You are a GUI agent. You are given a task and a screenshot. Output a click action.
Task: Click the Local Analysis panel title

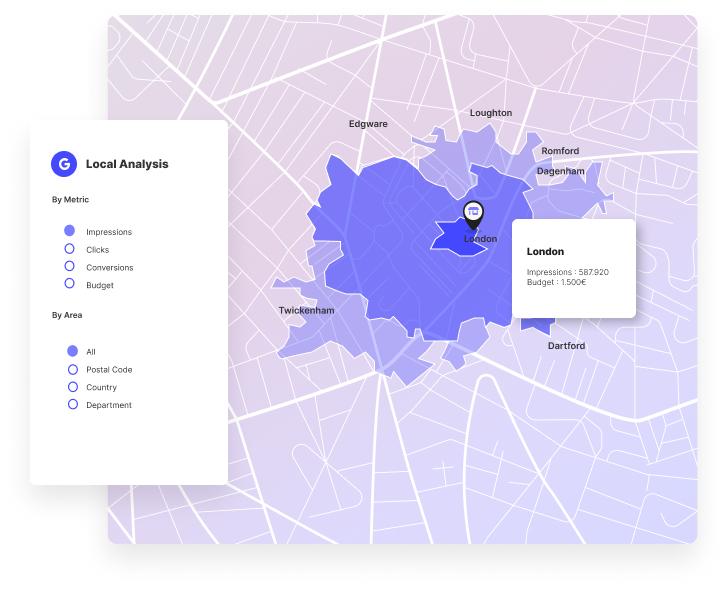coord(127,164)
